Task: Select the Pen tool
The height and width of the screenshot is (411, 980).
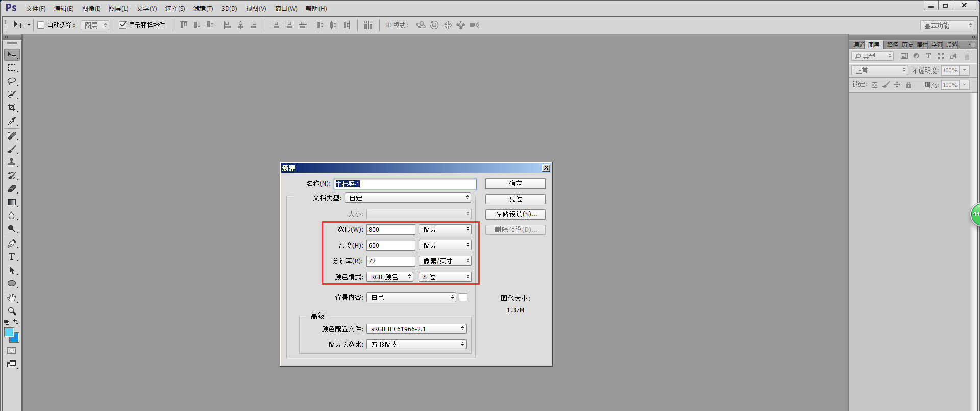Action: click(12, 244)
